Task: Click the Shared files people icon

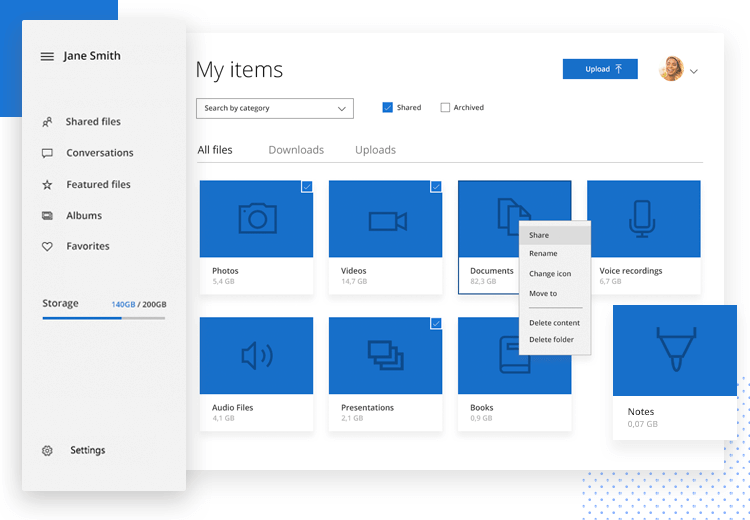Action: click(47, 122)
